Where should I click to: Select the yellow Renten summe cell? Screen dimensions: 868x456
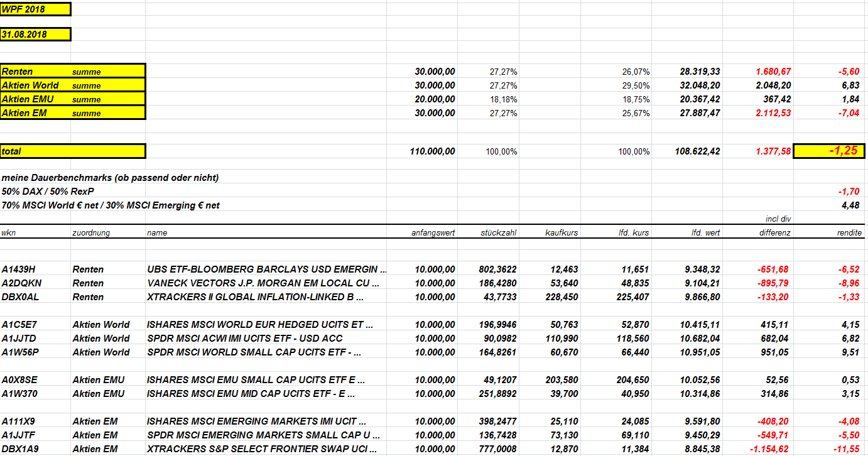[x=73, y=71]
